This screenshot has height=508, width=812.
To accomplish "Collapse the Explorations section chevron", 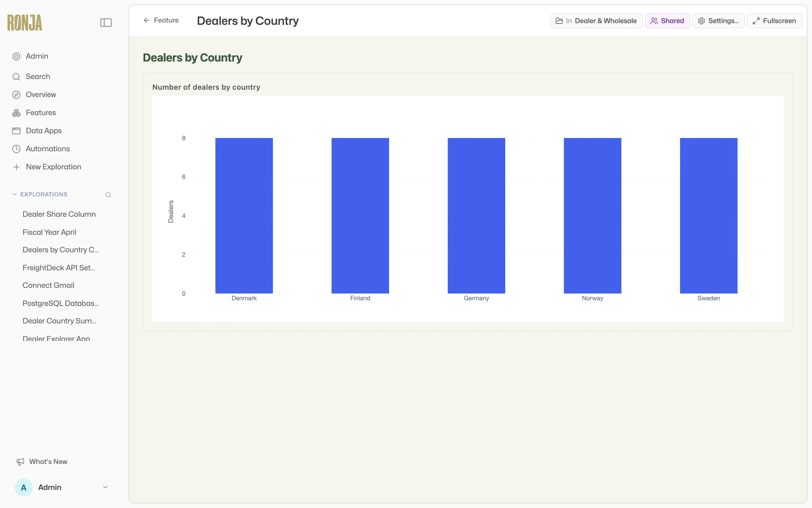I will (14, 194).
